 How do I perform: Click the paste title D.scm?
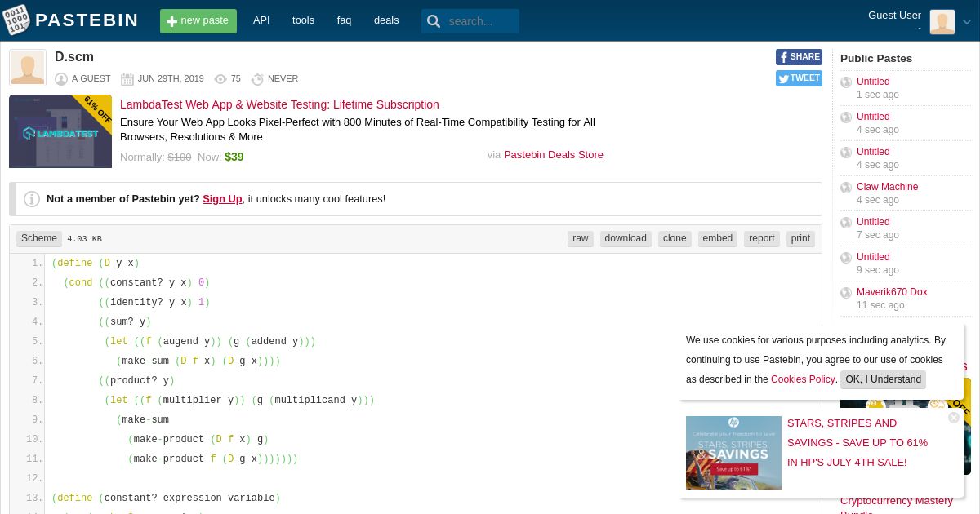coord(74,57)
